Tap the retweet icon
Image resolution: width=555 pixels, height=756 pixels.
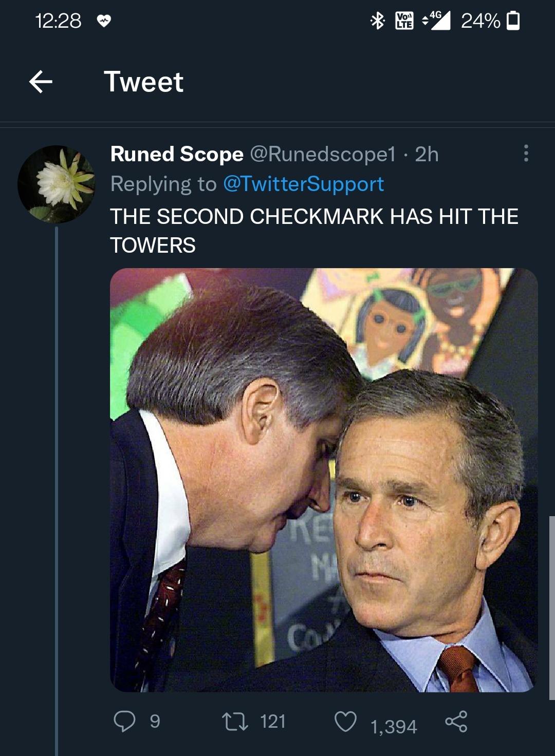click(x=234, y=721)
